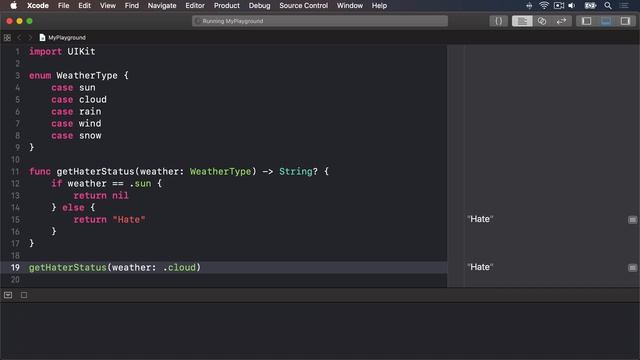Click the getHaterStatus function declaration
This screenshot has width=640, height=360.
click(179, 171)
